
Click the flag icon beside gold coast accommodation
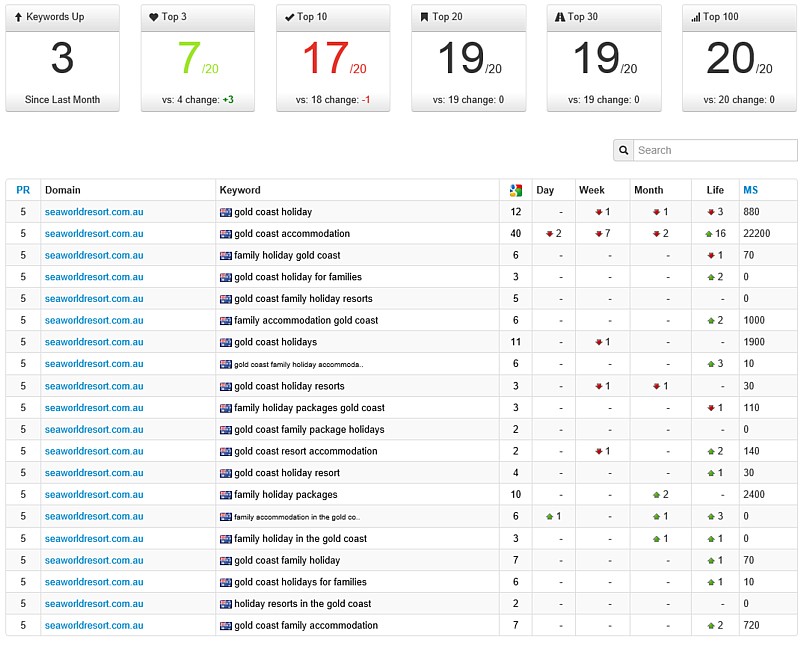click(x=226, y=234)
